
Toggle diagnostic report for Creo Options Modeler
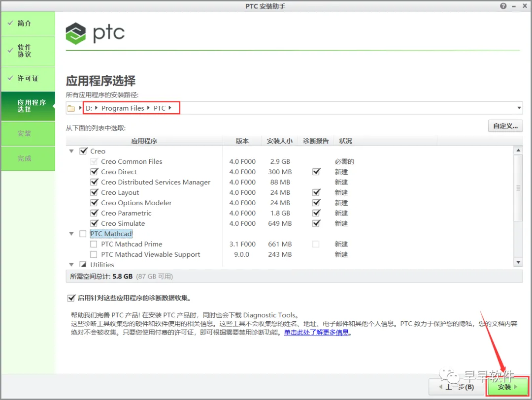pos(316,203)
